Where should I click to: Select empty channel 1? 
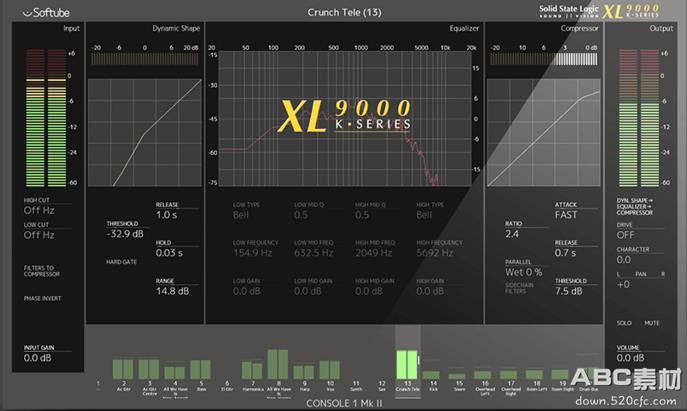[98, 384]
